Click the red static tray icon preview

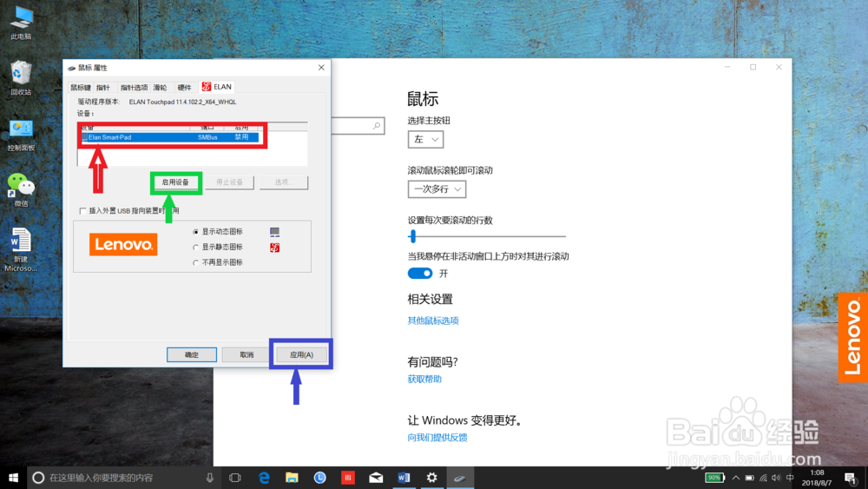[274, 248]
